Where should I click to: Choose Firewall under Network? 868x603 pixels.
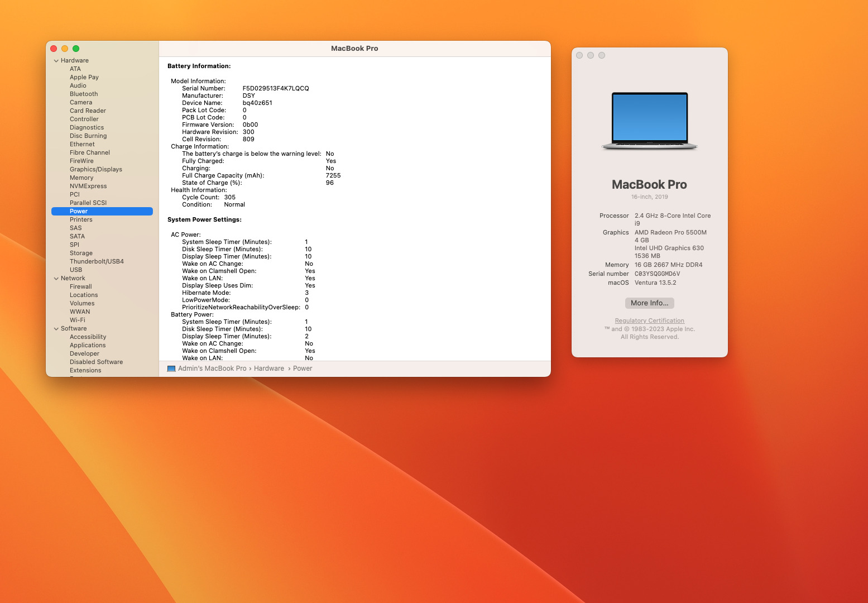pyautogui.click(x=81, y=287)
